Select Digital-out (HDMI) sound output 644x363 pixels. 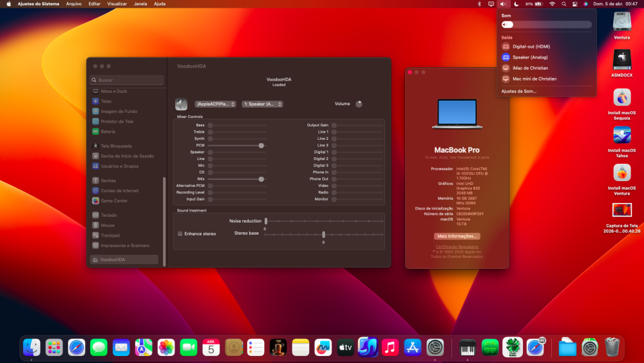(x=546, y=46)
